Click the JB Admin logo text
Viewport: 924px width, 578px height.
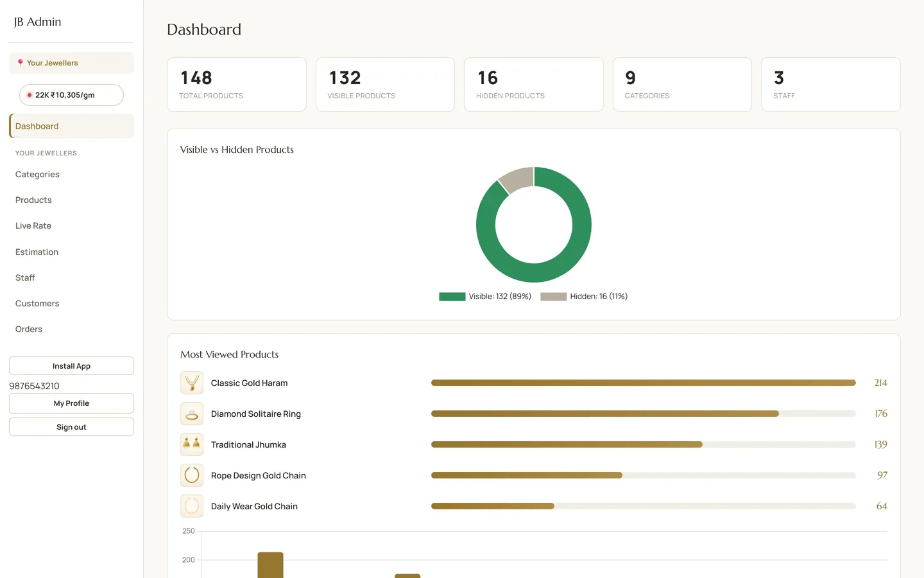38,22
